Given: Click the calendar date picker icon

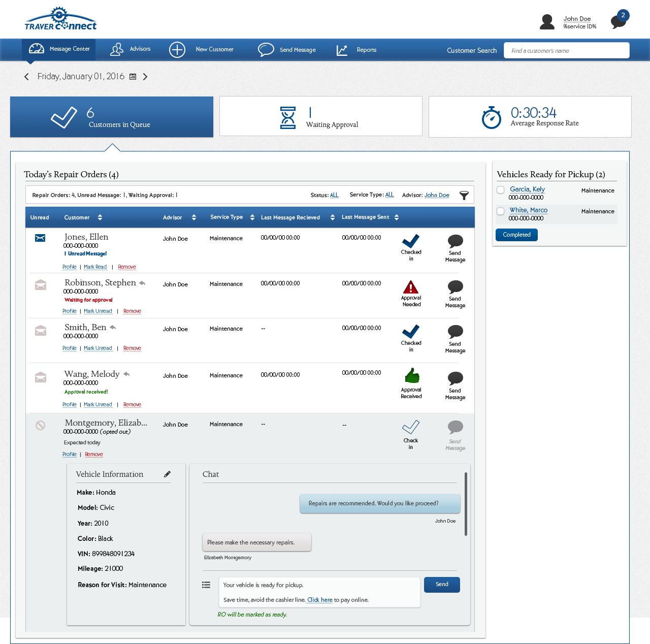Looking at the screenshot, I should click(133, 77).
